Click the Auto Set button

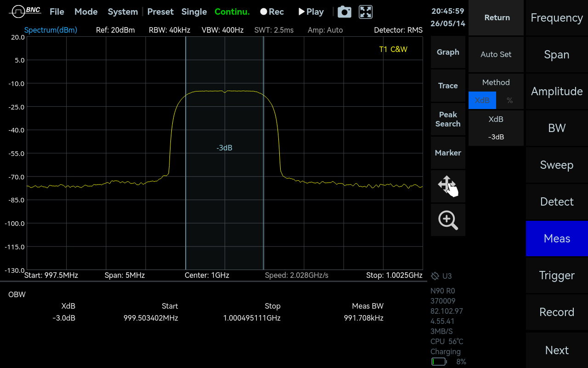(496, 54)
